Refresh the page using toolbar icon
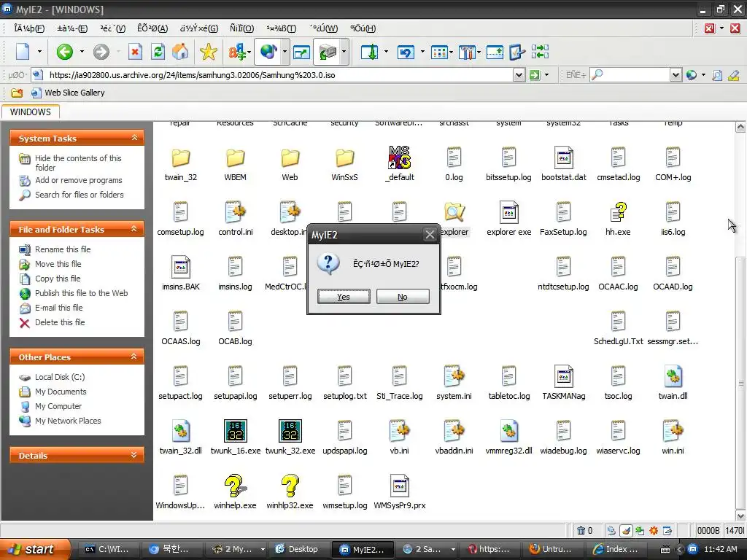747x560 pixels. pos(158,52)
